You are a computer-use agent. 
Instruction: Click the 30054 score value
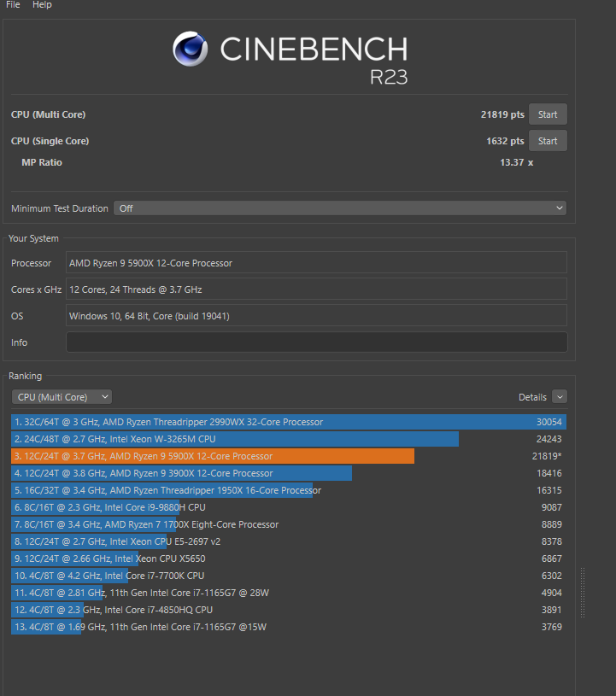pyautogui.click(x=549, y=422)
